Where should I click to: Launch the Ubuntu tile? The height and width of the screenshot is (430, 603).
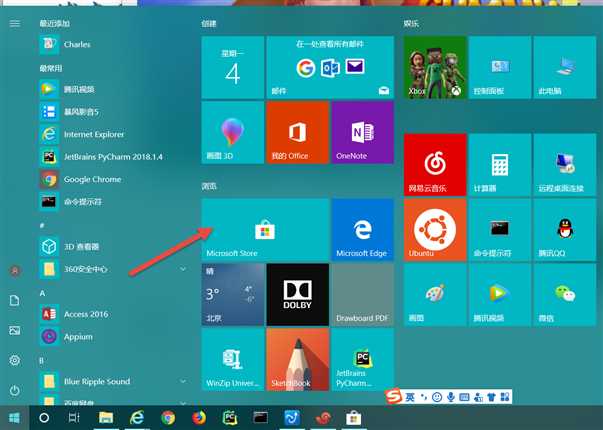coord(435,230)
